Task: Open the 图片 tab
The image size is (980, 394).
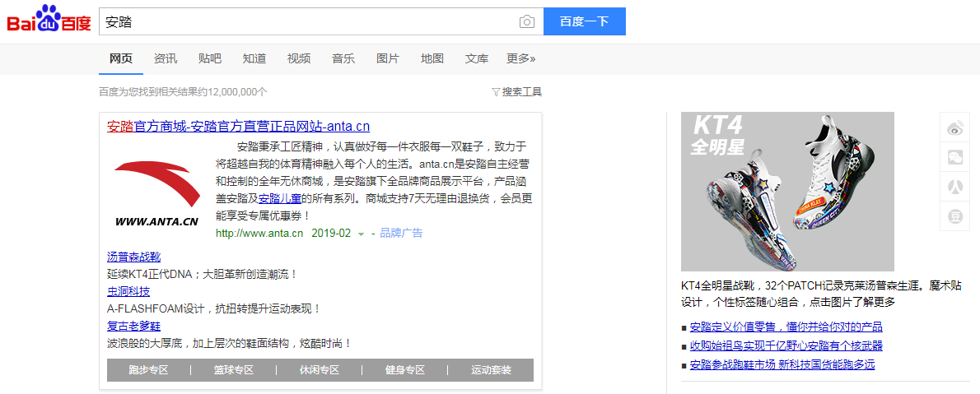Action: tap(388, 58)
